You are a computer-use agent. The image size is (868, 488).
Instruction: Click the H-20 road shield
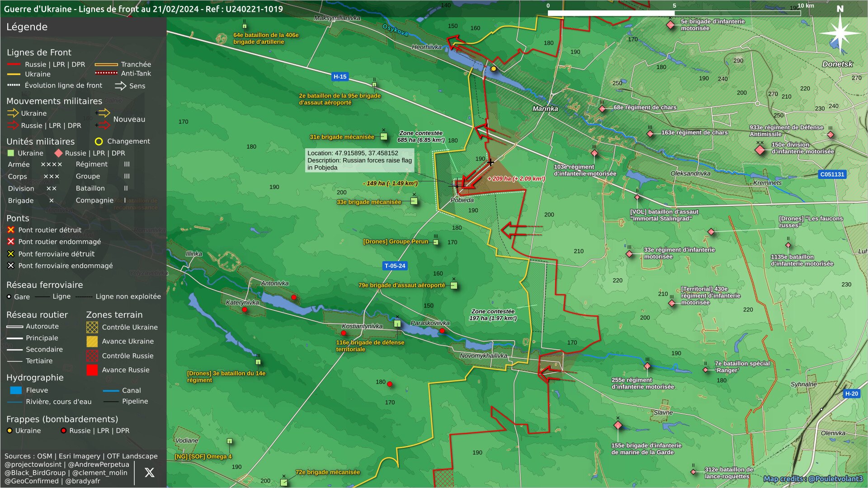[851, 394]
